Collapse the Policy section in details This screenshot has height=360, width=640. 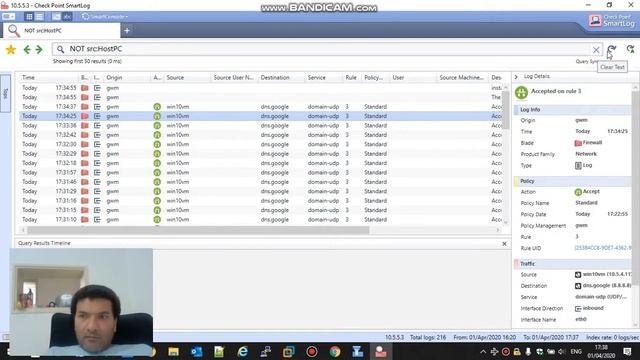click(x=572, y=181)
